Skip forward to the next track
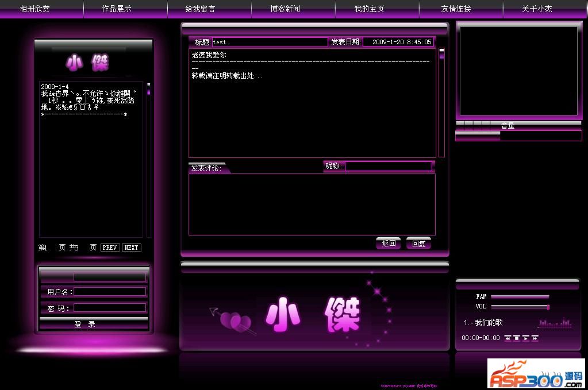 coord(535,338)
